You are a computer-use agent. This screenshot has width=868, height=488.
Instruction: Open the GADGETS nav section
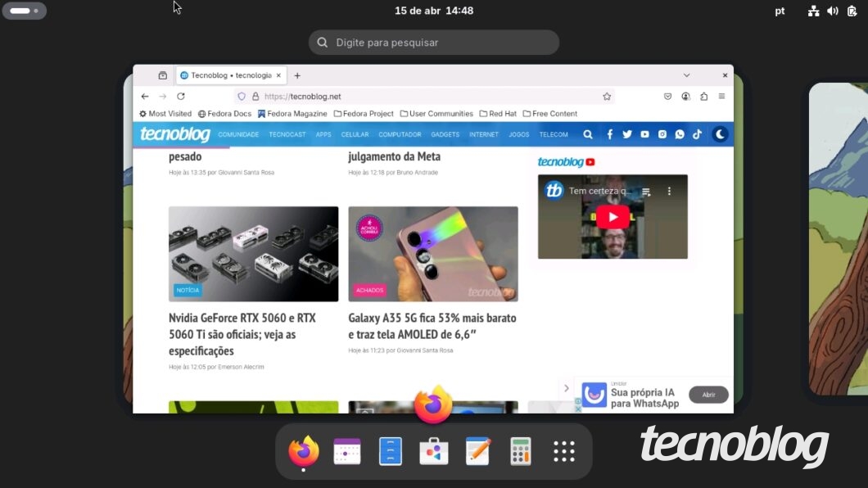[x=445, y=134]
